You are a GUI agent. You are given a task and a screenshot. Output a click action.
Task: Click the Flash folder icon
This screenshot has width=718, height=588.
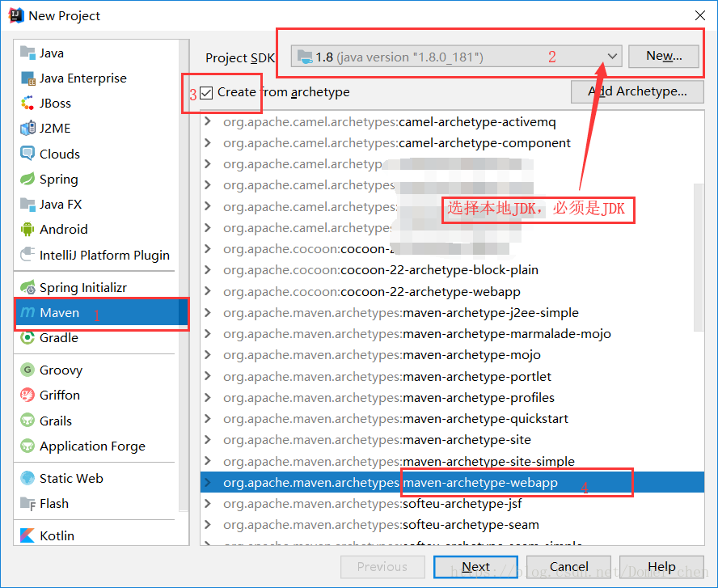[x=27, y=503]
